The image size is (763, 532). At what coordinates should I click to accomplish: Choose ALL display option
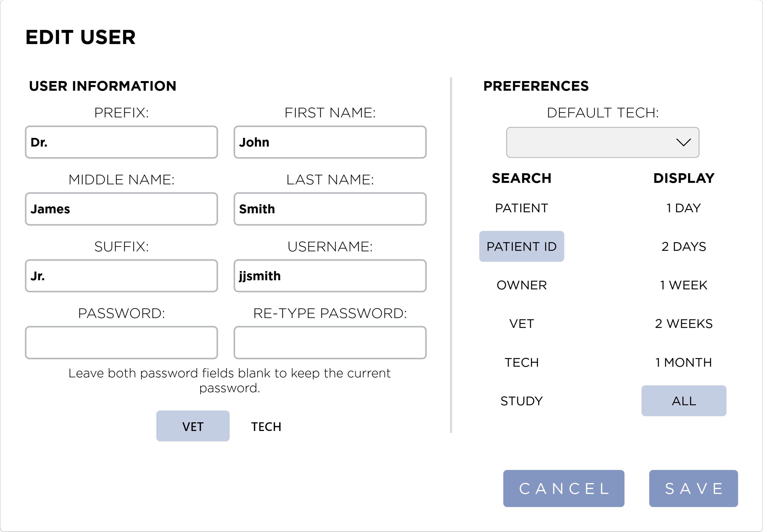pos(683,401)
